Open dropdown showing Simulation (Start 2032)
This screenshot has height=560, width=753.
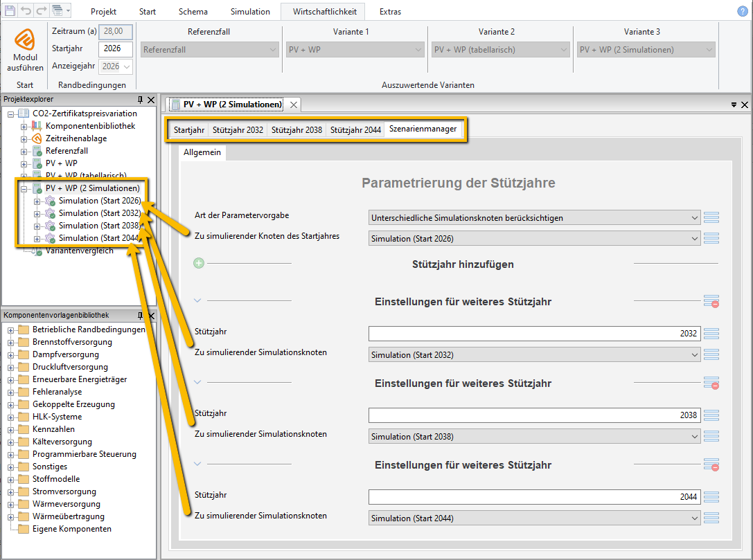click(x=535, y=354)
